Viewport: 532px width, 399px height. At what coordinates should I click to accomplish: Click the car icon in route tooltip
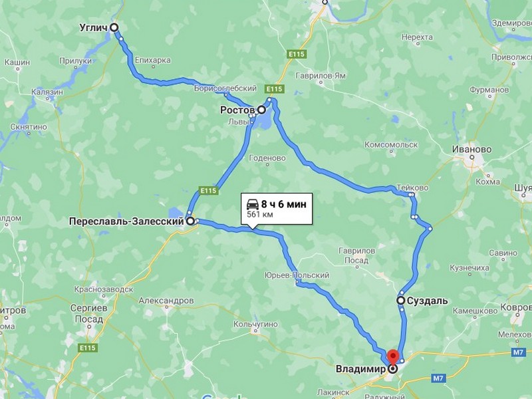pos(253,204)
